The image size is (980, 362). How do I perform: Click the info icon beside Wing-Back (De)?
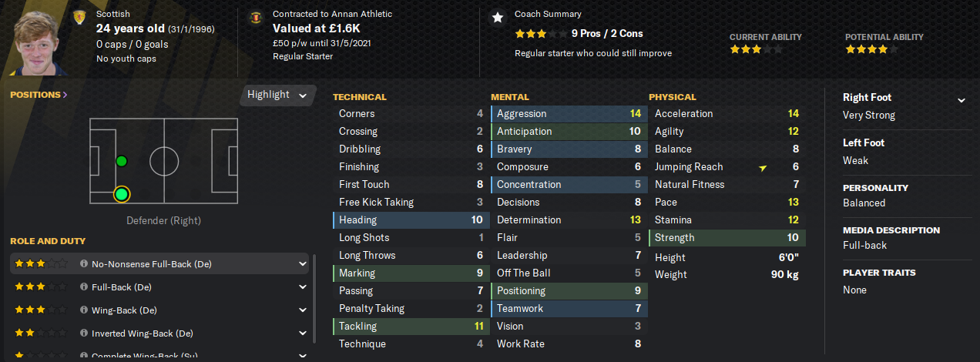(x=84, y=310)
